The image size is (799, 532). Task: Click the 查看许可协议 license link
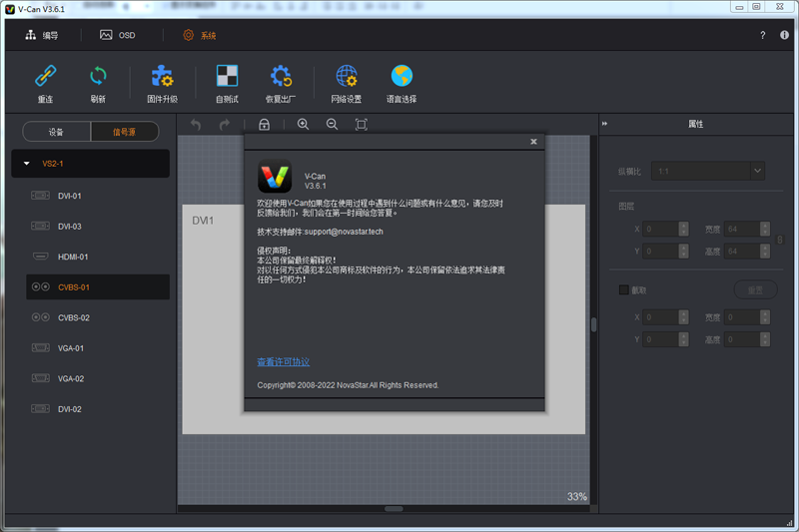click(283, 362)
